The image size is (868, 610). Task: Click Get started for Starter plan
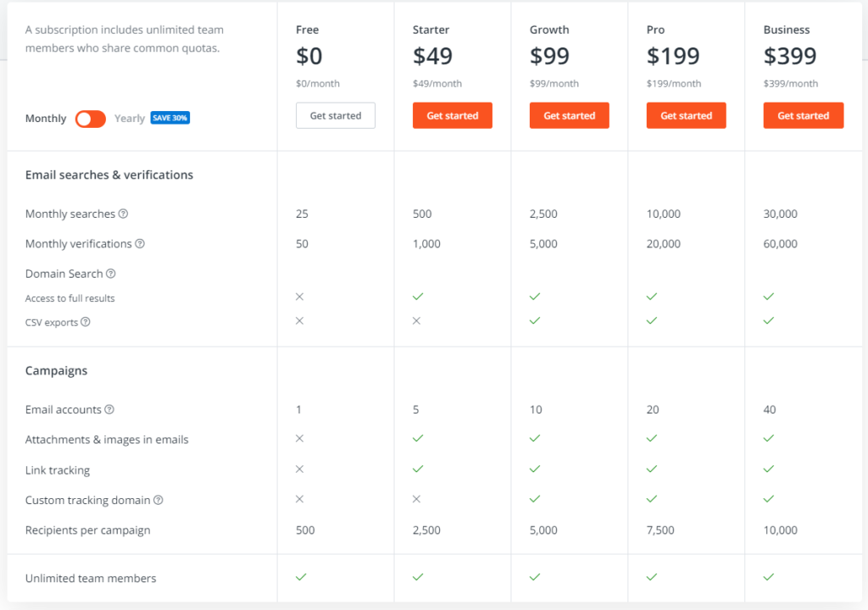(x=453, y=115)
